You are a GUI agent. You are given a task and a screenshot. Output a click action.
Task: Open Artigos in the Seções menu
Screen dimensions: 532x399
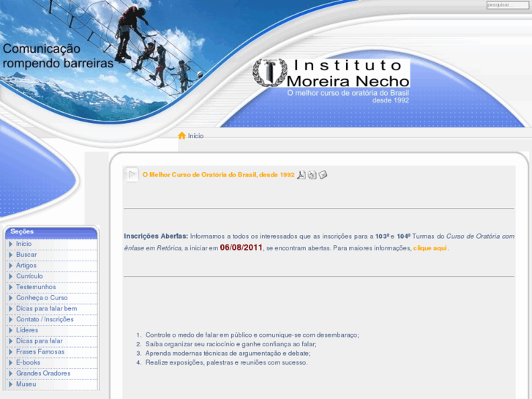point(26,266)
